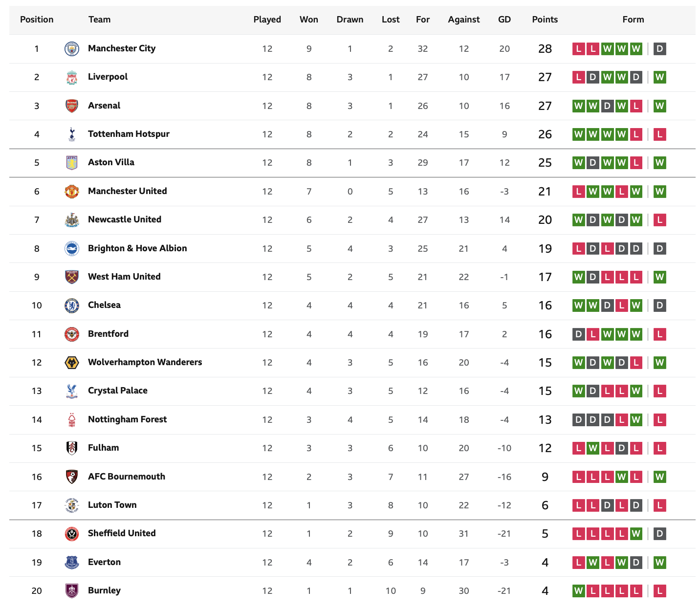Click the Tottenham Hotspur crest
This screenshot has height=611, width=700.
[x=72, y=134]
